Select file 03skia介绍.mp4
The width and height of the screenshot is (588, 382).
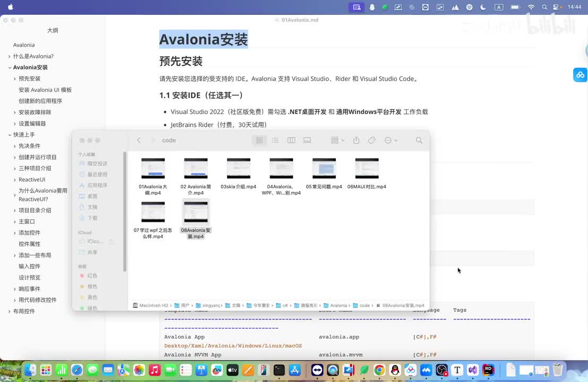coord(238,173)
